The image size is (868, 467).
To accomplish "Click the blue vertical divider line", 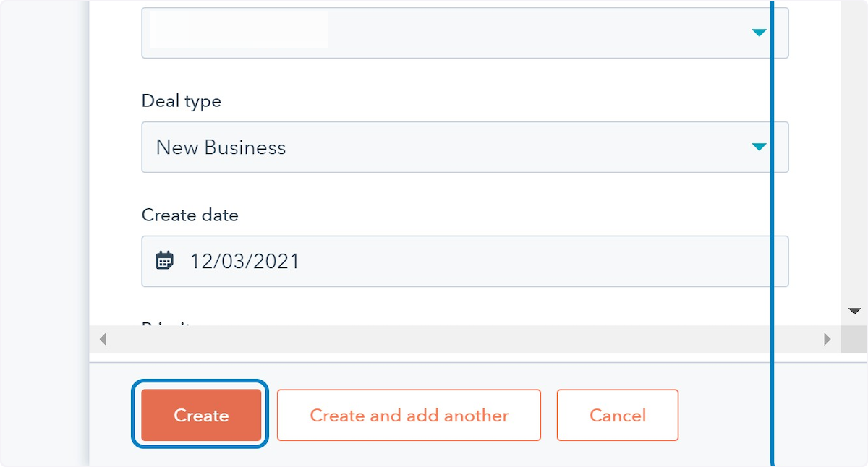I will (x=773, y=217).
